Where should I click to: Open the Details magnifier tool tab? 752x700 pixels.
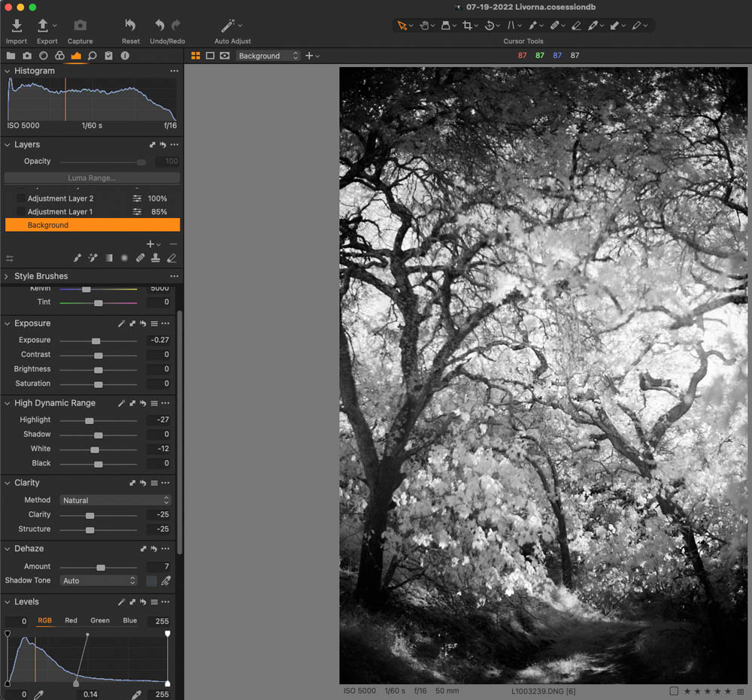point(92,56)
